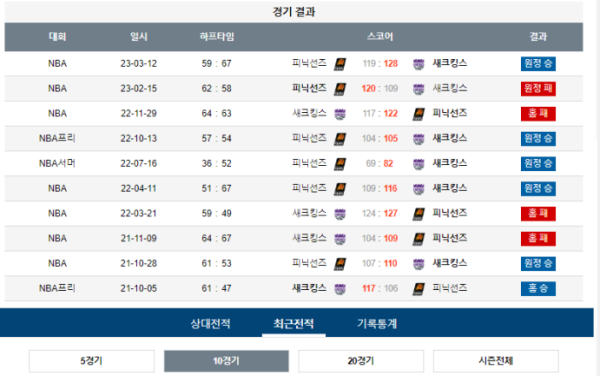Click score 124 : 127
The image size is (600, 376).
[380, 213]
